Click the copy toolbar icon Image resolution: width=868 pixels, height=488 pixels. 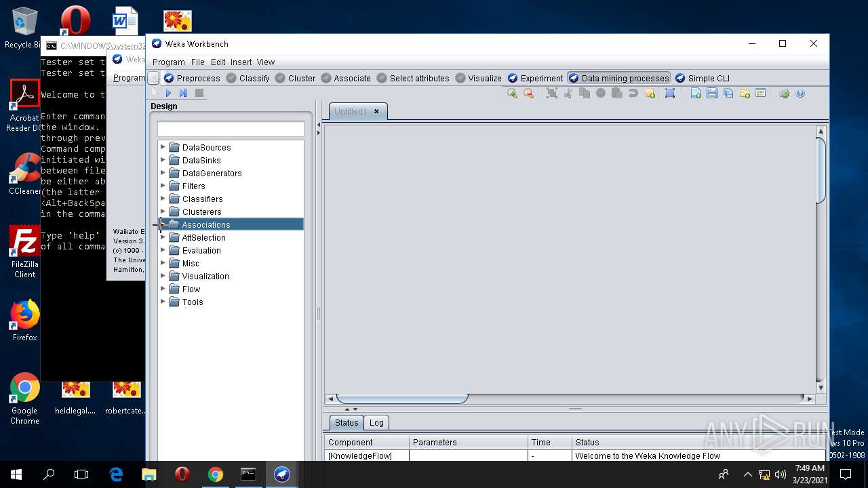585,94
